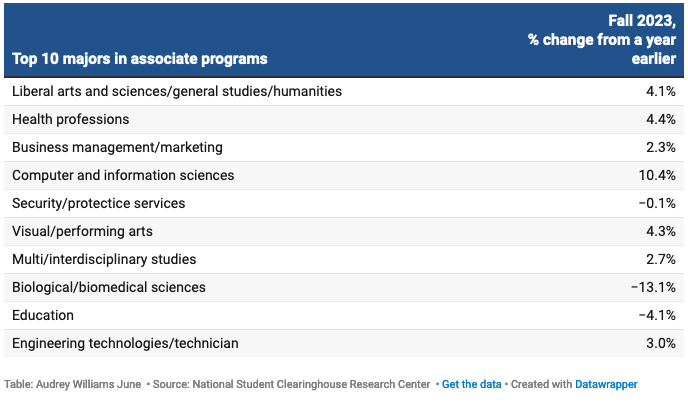Select the Multi/interdisciplinary studies row

[104, 259]
